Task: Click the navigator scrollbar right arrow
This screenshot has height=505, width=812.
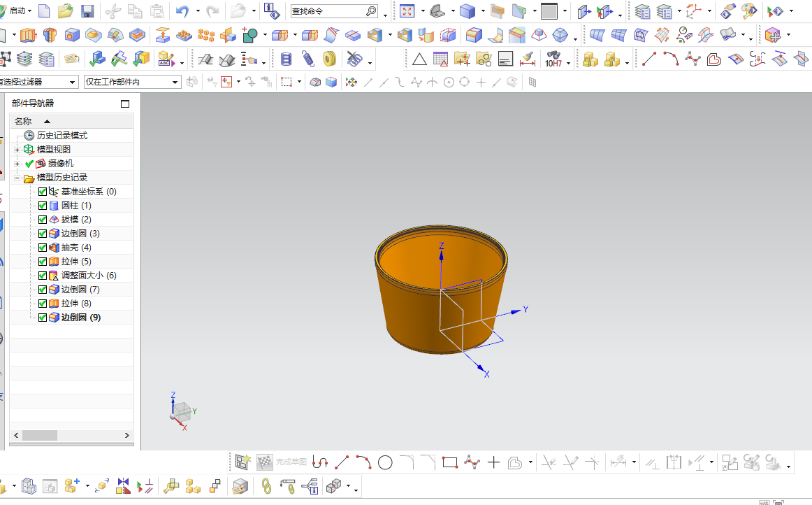Action: point(127,436)
